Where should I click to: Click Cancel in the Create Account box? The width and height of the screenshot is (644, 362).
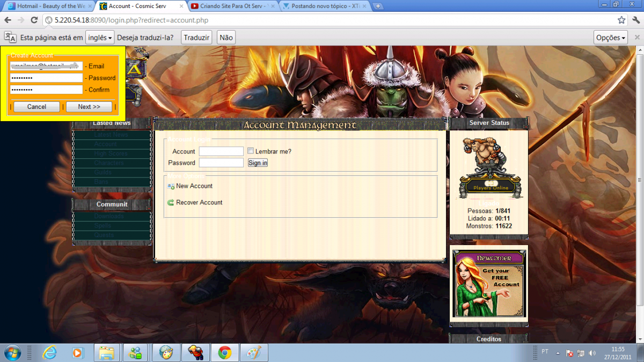(x=36, y=107)
